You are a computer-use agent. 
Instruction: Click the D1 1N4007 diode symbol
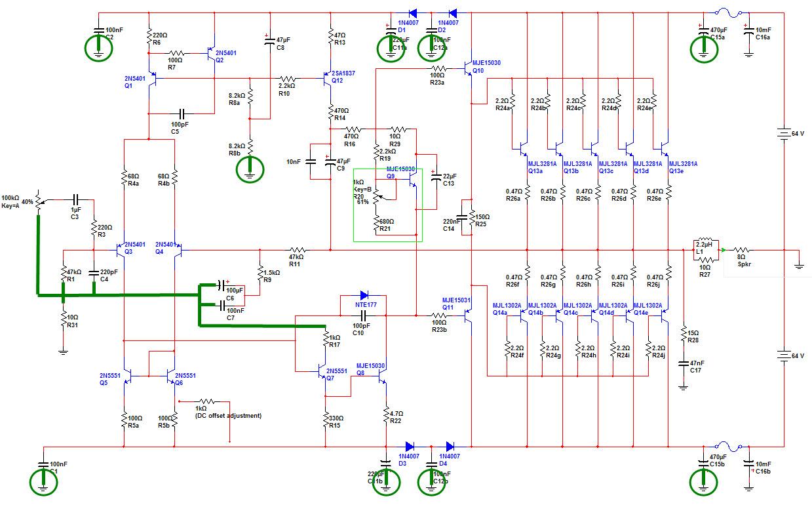click(x=414, y=13)
